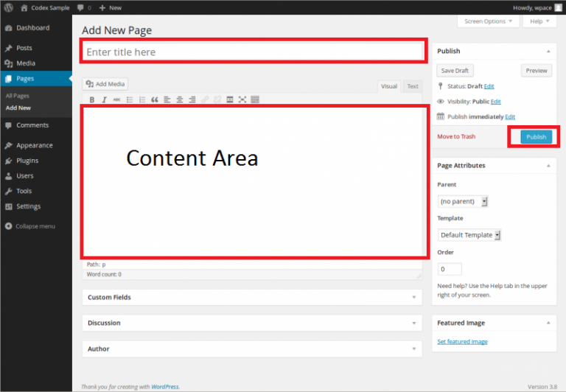The width and height of the screenshot is (566, 392).
Task: Open the Template dropdown
Action: click(x=469, y=235)
